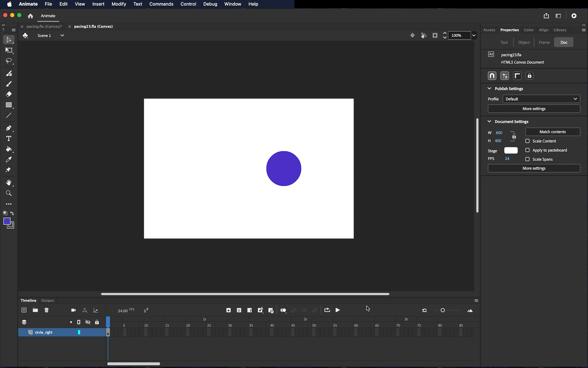Click More settings under Publish Settings
This screenshot has width=588, height=368.
[534, 109]
